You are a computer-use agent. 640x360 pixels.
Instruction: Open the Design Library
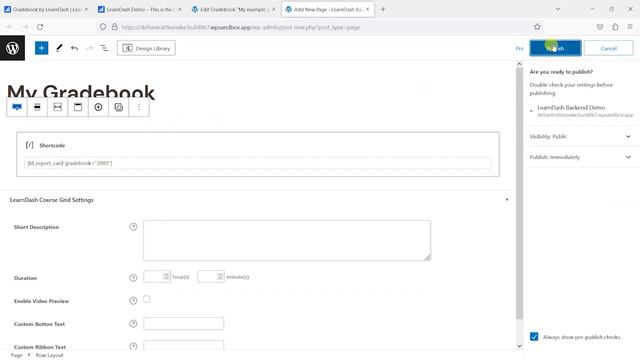pos(146,48)
